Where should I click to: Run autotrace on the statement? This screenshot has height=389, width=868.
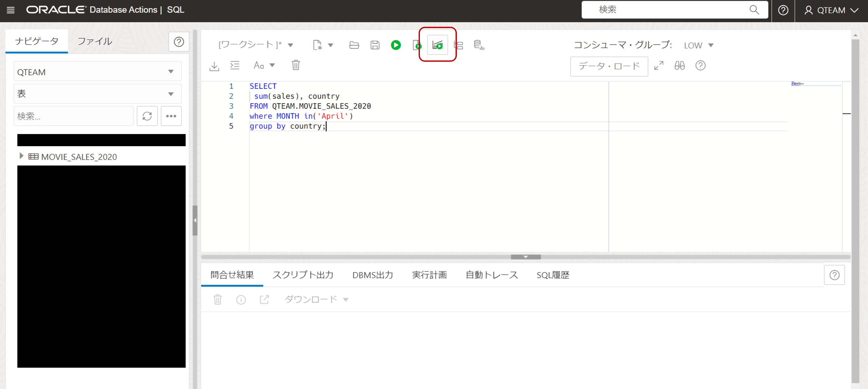click(x=458, y=45)
